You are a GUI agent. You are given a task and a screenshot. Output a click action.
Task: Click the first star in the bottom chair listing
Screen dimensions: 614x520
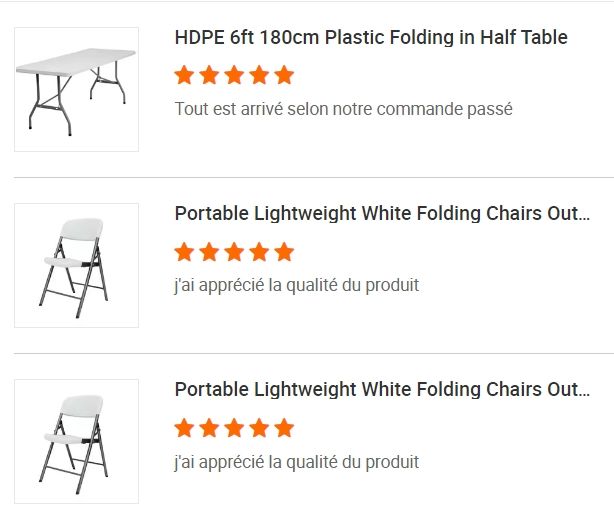184,428
